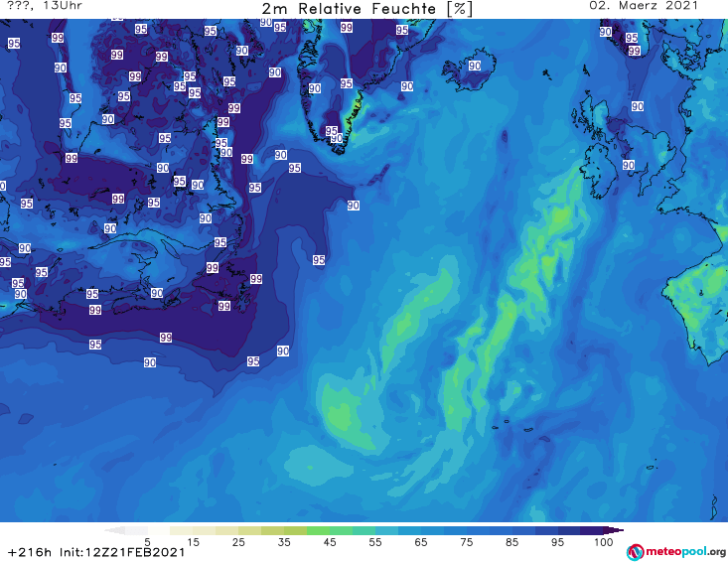
Task: Click the date '02. Maerz 2021'
Action: pos(644,6)
